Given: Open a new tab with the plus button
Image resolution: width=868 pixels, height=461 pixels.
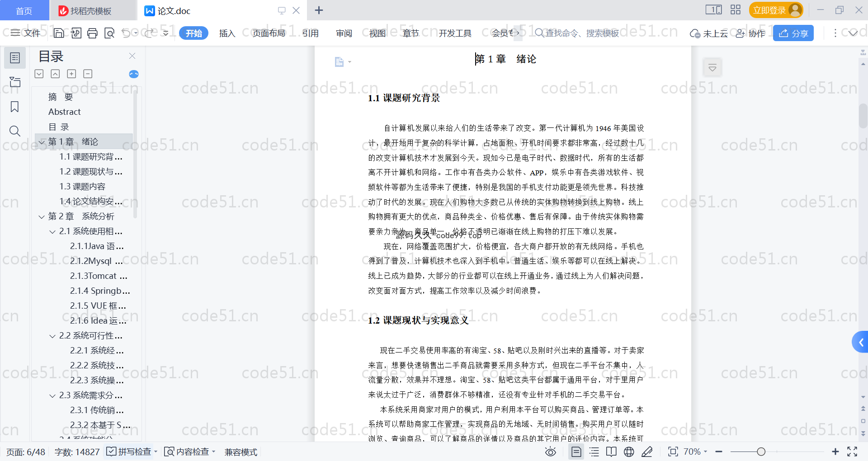Looking at the screenshot, I should 319,10.
